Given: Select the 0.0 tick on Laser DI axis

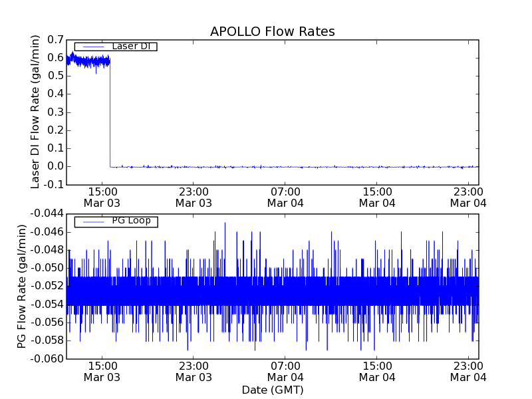Looking at the screenshot, I should 55,167.
